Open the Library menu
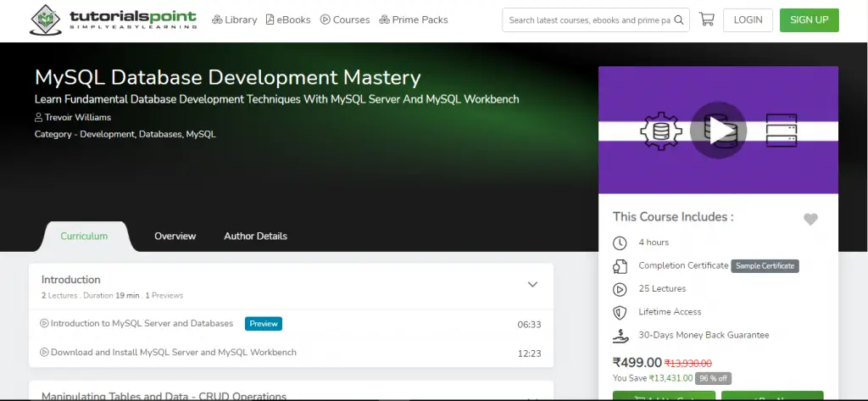 234,19
